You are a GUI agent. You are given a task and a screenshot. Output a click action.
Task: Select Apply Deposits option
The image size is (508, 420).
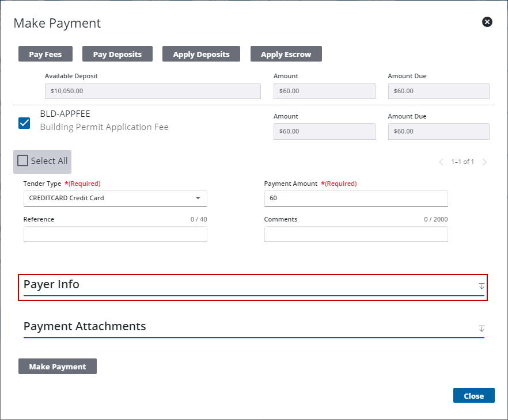tap(201, 54)
